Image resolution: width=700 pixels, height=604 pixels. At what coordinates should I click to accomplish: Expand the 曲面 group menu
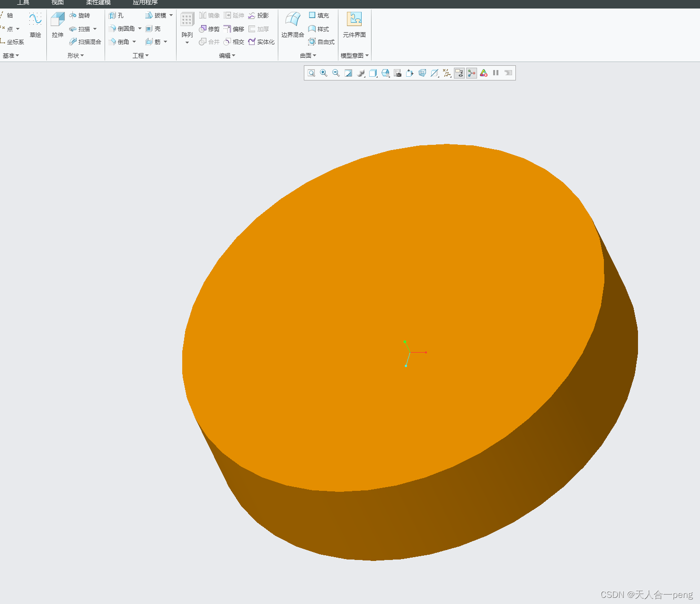(308, 55)
